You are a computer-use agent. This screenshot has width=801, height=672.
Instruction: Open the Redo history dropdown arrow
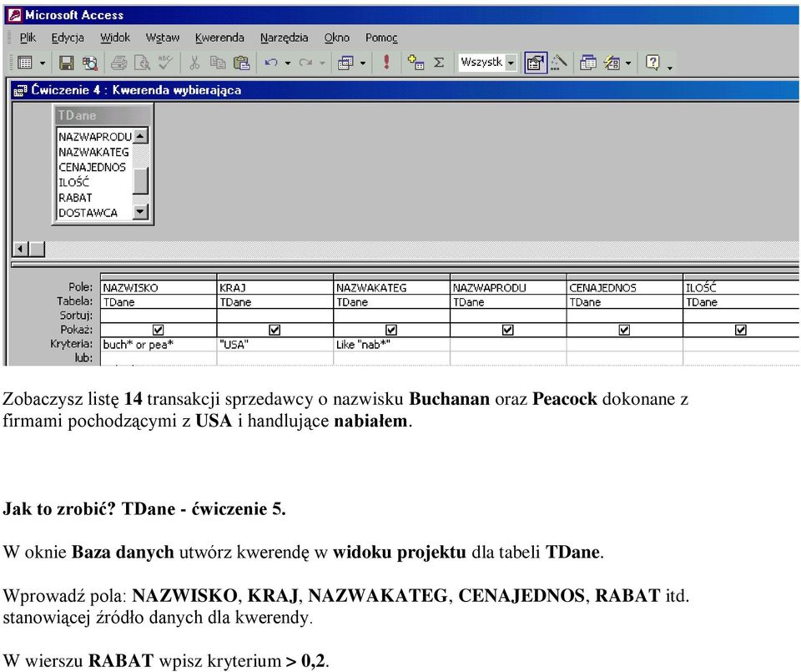(x=322, y=63)
